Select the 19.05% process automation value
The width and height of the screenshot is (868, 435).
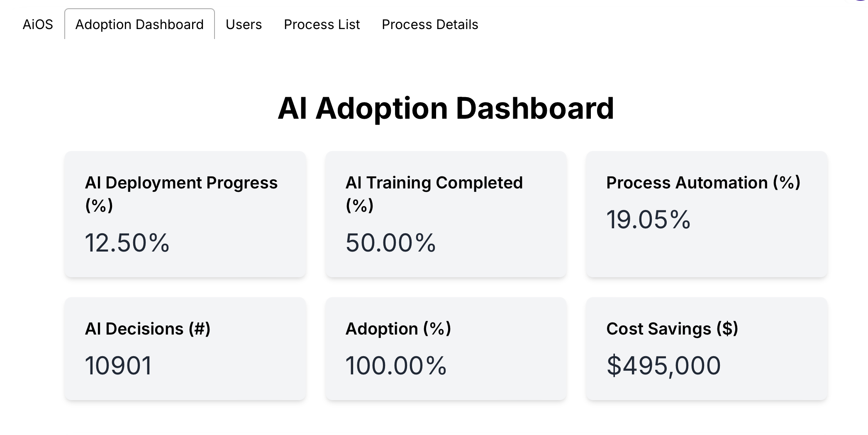pos(648,220)
